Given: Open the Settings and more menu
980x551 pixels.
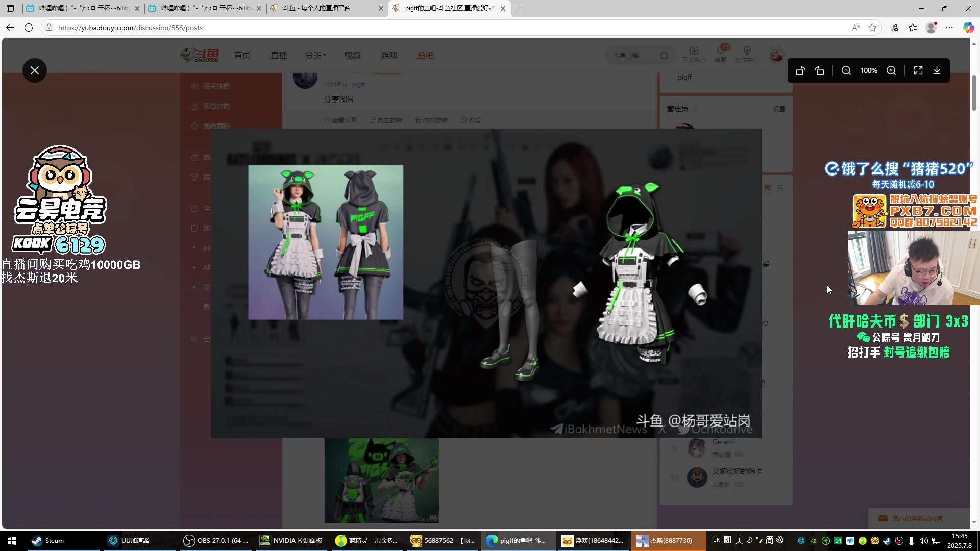Looking at the screenshot, I should [949, 28].
